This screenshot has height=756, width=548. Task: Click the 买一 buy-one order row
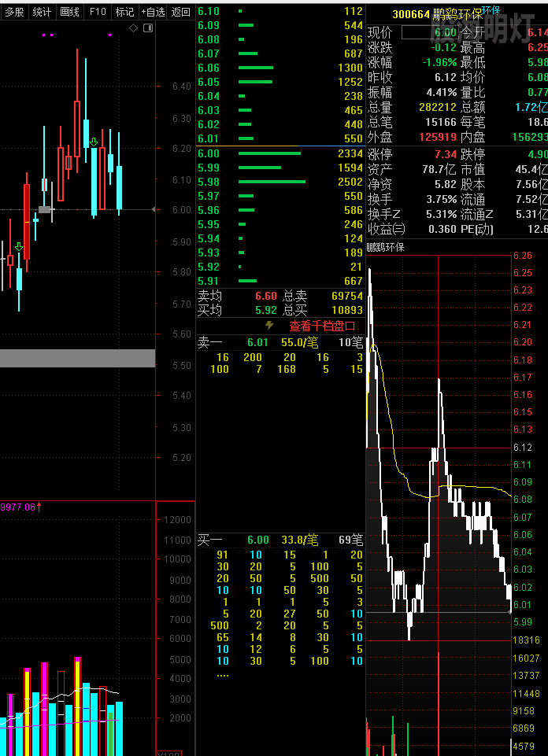pos(280,540)
